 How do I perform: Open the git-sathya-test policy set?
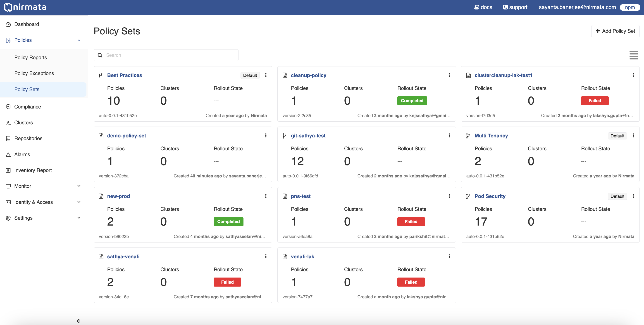click(x=308, y=136)
